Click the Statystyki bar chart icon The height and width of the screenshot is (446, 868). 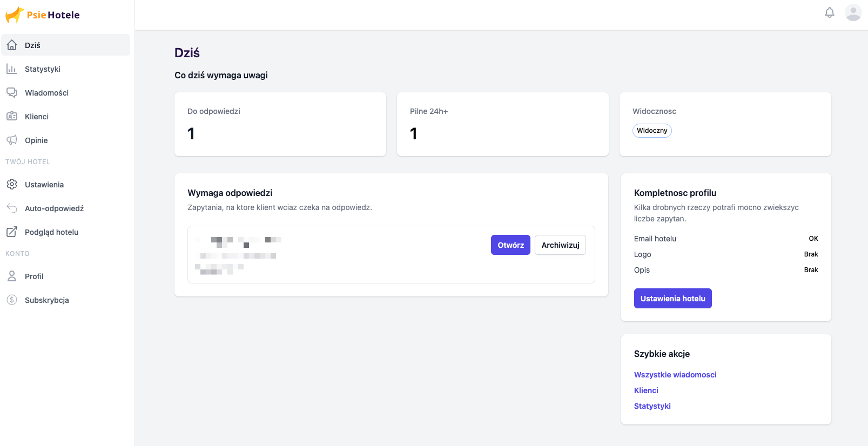tap(12, 69)
